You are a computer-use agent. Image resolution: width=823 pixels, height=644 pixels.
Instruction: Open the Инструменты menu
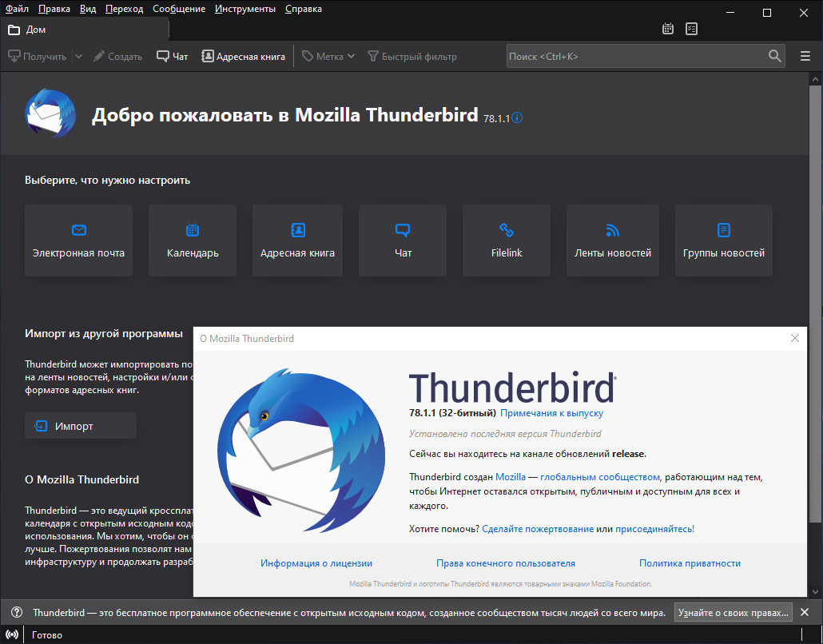pyautogui.click(x=245, y=9)
